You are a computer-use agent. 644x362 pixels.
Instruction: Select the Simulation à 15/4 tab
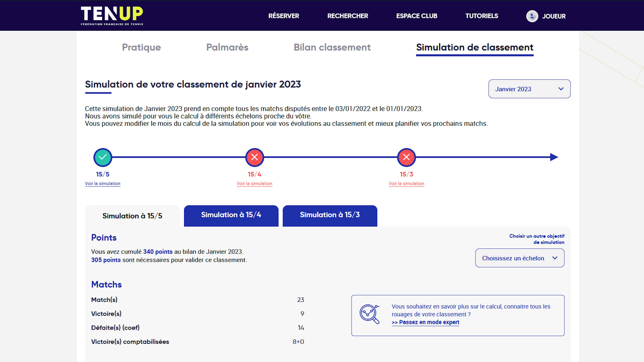pyautogui.click(x=231, y=216)
